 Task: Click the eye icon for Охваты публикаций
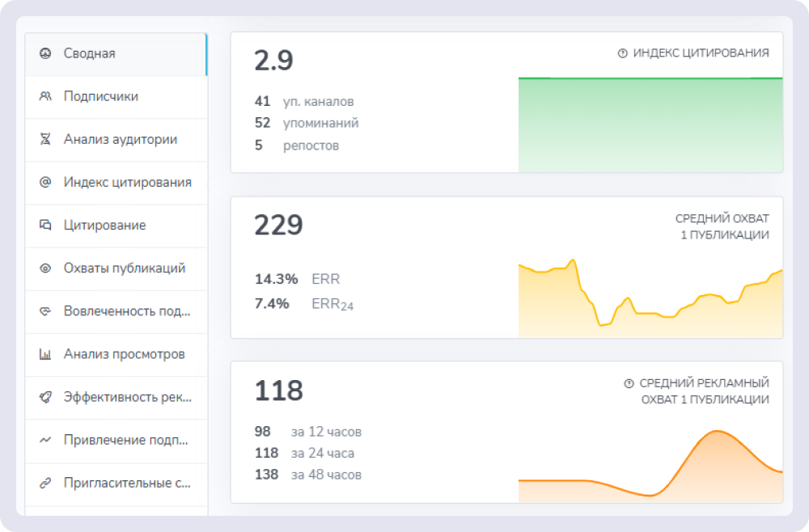pyautogui.click(x=45, y=268)
